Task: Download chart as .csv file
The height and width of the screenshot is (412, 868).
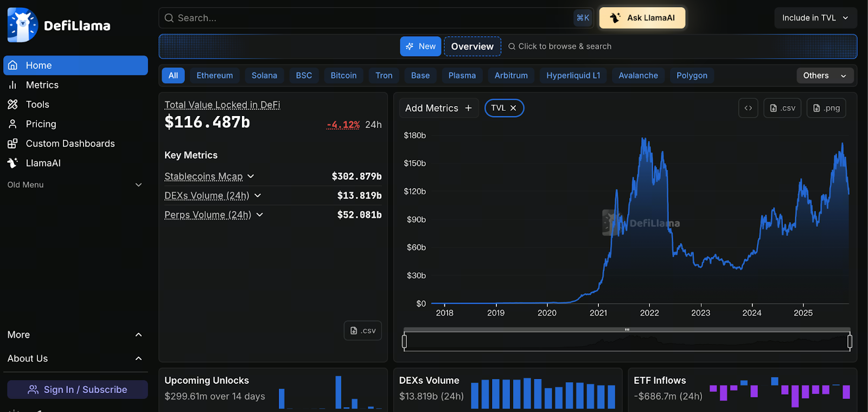Action: pos(782,108)
